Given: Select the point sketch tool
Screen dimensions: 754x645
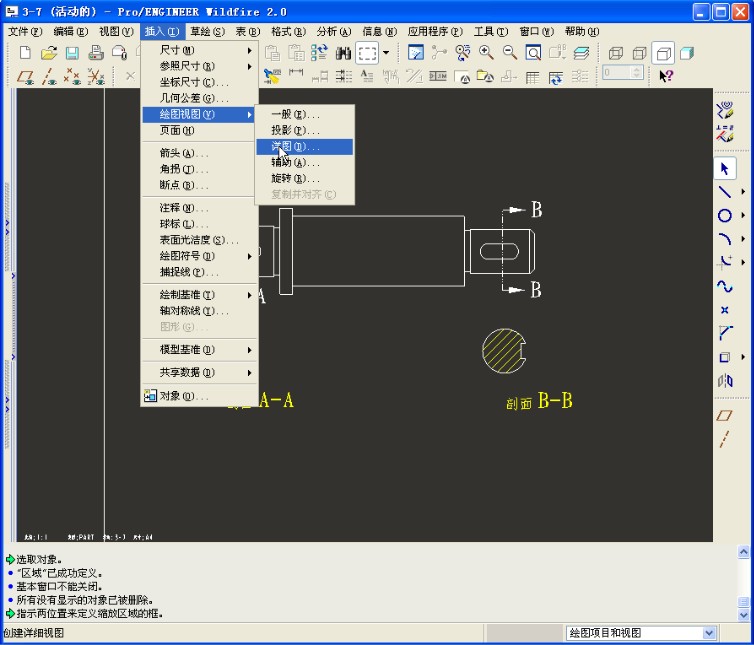Looking at the screenshot, I should pos(725,310).
